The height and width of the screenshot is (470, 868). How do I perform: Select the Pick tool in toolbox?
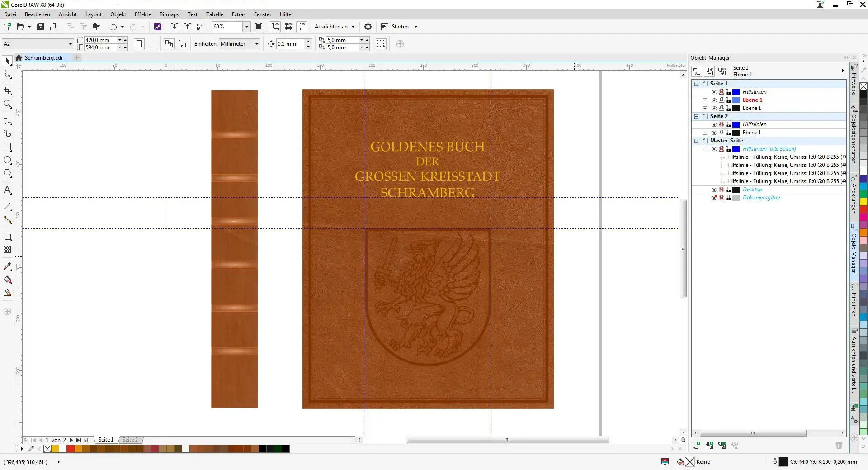pos(7,61)
